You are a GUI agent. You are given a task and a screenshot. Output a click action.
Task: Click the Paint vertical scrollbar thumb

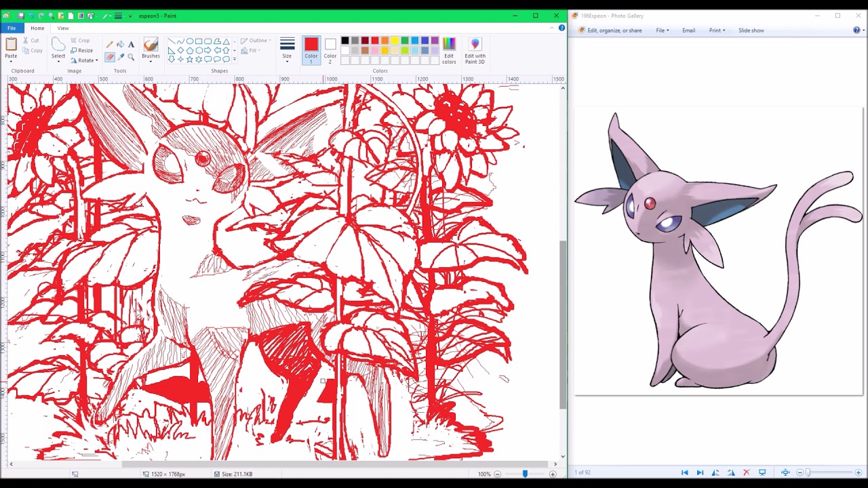pyautogui.click(x=563, y=325)
